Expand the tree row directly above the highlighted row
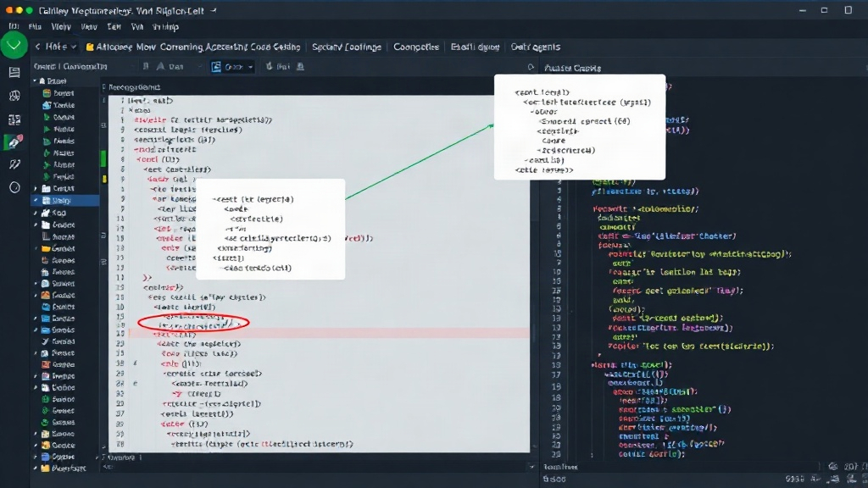This screenshot has height=488, width=868. coord(36,189)
